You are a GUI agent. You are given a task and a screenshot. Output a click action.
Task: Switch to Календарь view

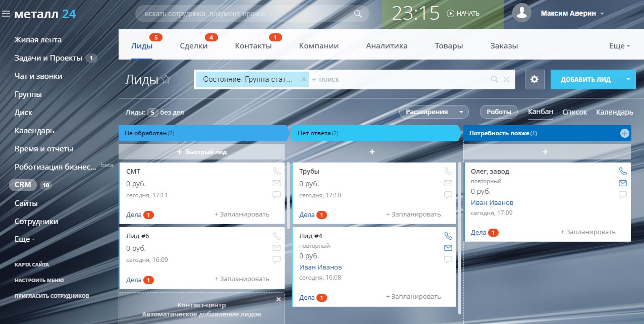(x=615, y=112)
